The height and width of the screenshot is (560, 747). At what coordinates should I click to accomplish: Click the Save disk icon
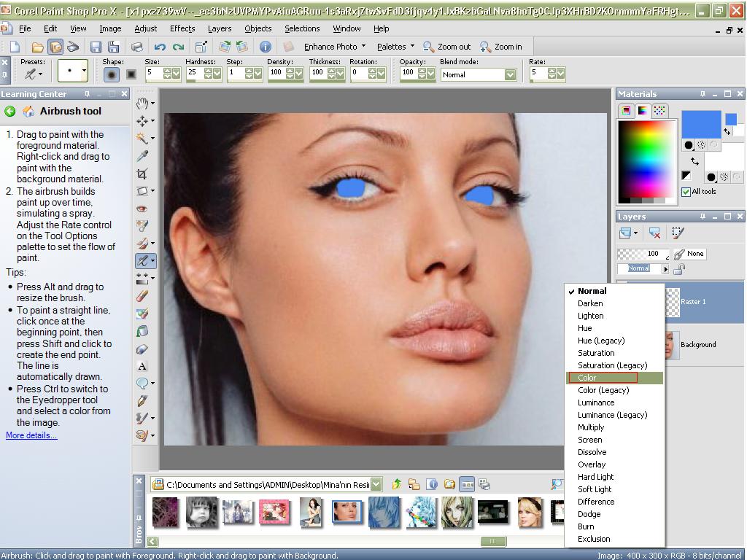[x=96, y=47]
